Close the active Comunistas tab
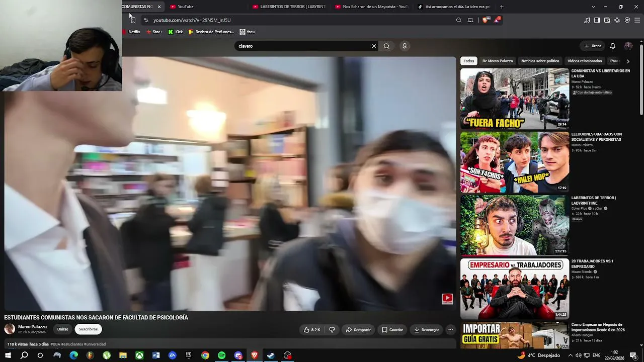Viewport: 644px width, 362px height. pyautogui.click(x=159, y=7)
